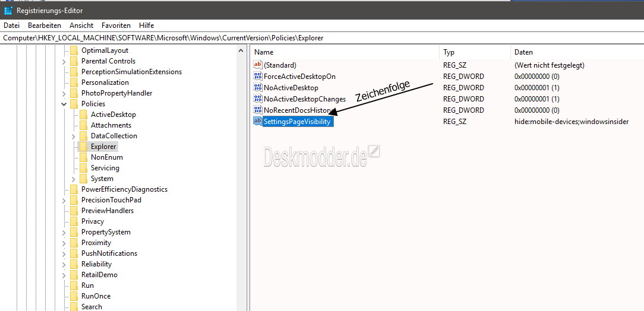Click the SettingsPageVisibility string value icon
Image resolution: width=644 pixels, height=311 pixels.
(257, 122)
